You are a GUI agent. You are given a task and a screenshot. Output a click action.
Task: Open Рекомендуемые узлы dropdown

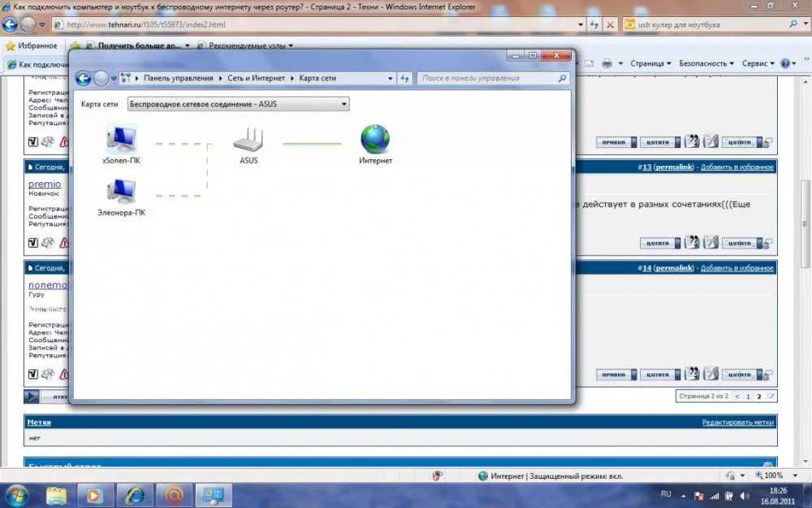coord(247,46)
